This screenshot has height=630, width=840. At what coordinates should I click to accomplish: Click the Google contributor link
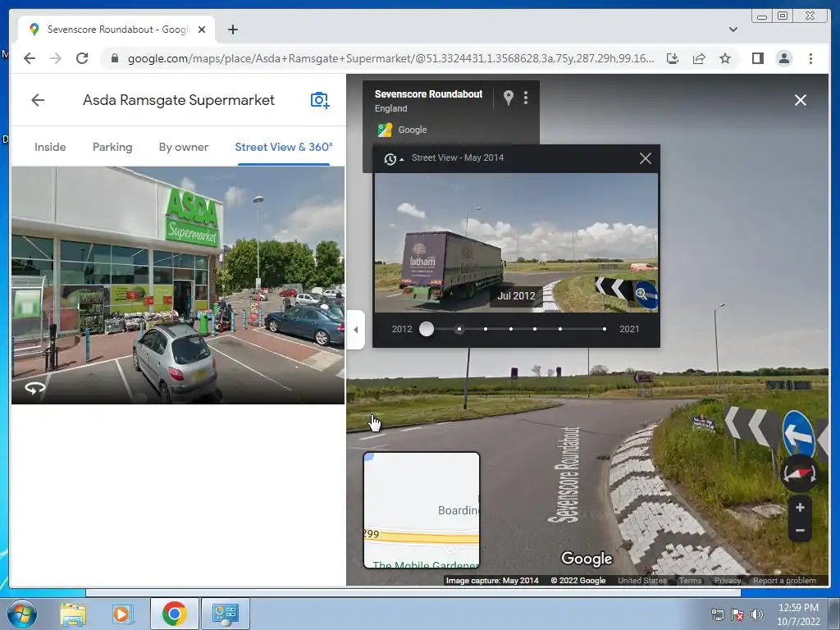413,130
